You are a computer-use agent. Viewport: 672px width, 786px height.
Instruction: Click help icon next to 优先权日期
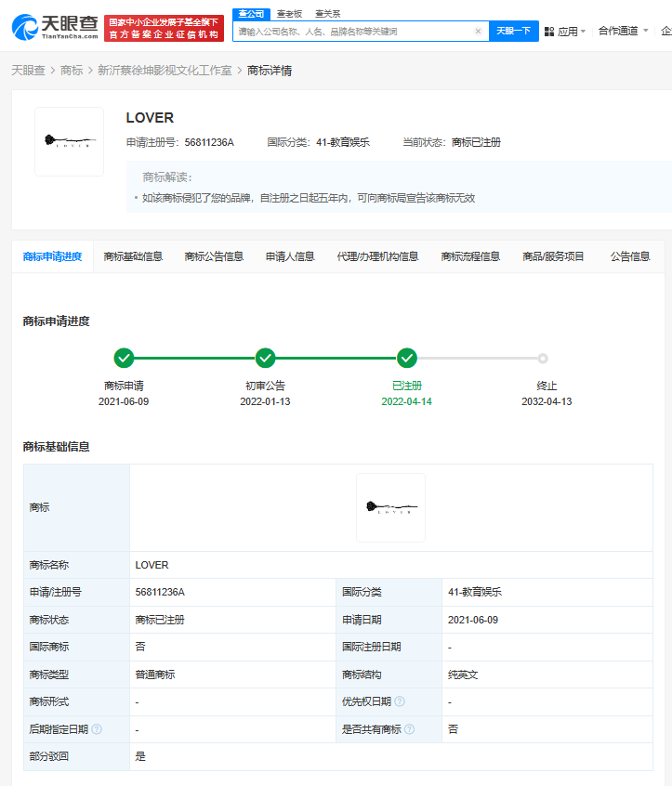[400, 701]
